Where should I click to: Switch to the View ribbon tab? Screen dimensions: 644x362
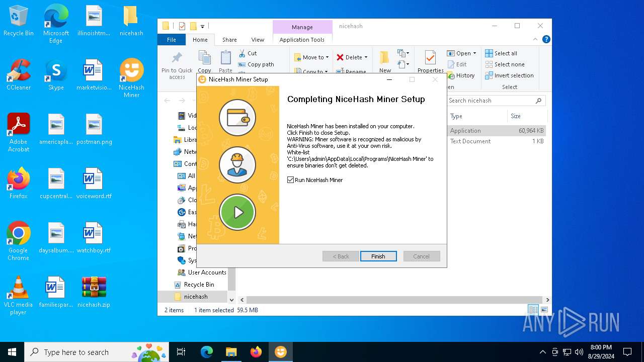pyautogui.click(x=258, y=40)
